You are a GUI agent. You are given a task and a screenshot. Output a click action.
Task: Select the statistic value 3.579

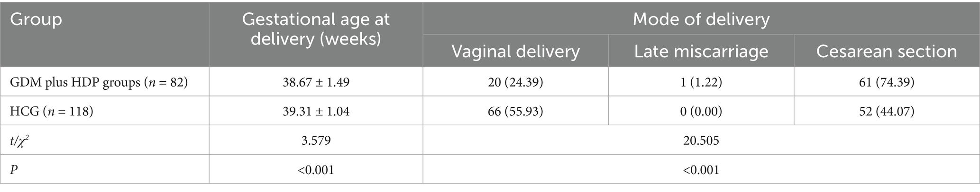tap(316, 140)
